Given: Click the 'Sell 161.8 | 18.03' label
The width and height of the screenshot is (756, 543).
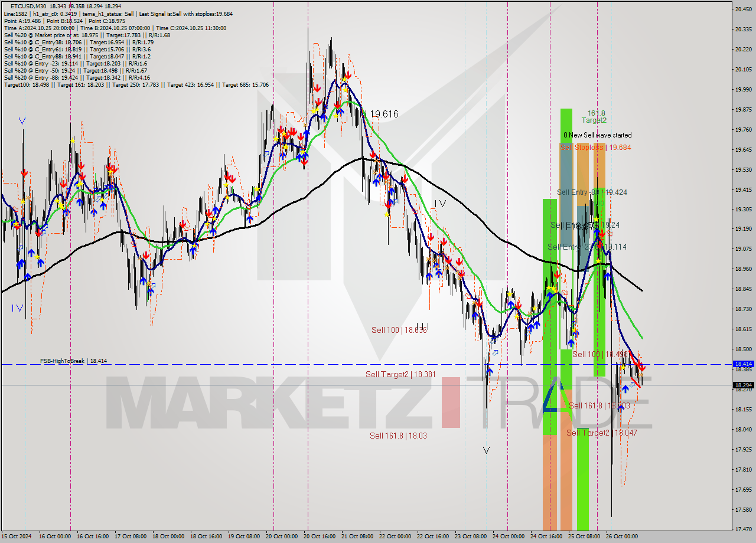Looking at the screenshot, I should coord(398,436).
